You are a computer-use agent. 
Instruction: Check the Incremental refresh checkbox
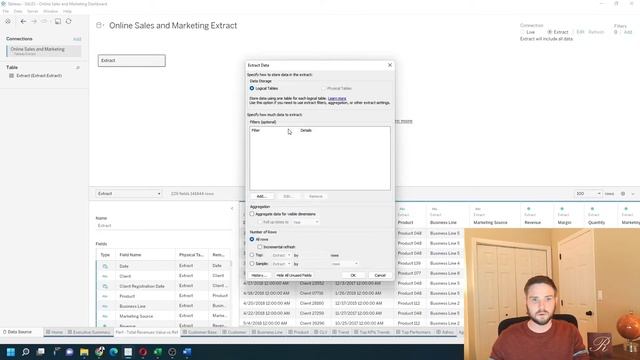[260, 247]
